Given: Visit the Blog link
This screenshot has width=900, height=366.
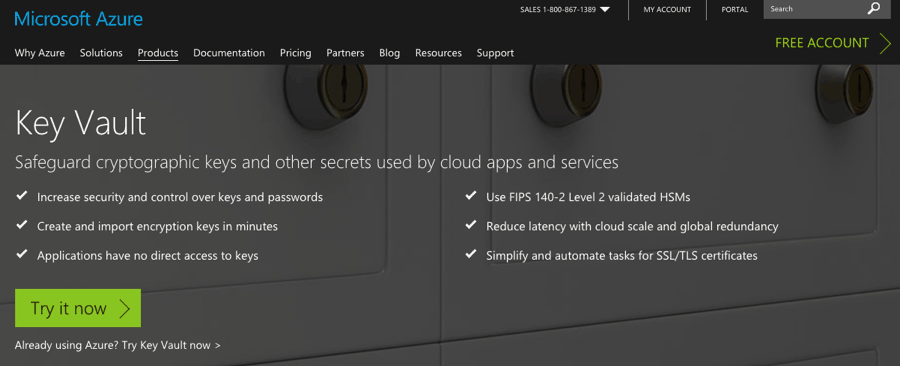Looking at the screenshot, I should (x=390, y=53).
